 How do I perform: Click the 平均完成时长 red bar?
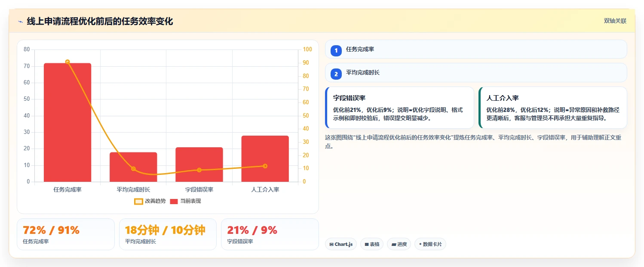[133, 167]
